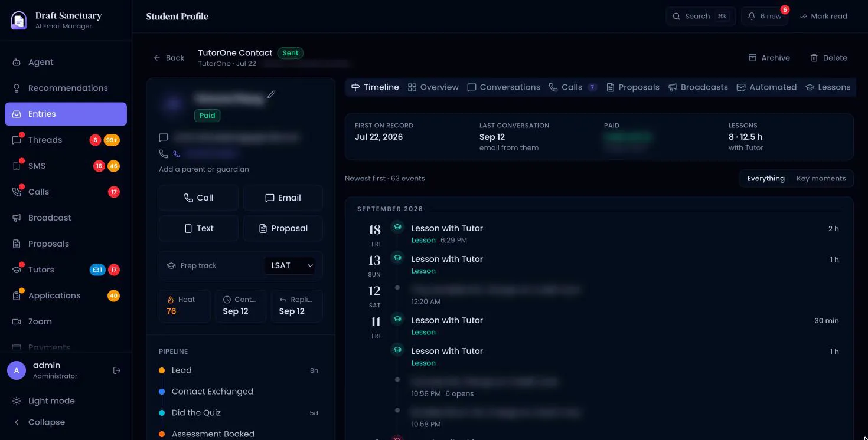
Task: Open Zoom in the sidebar
Action: tap(66, 321)
